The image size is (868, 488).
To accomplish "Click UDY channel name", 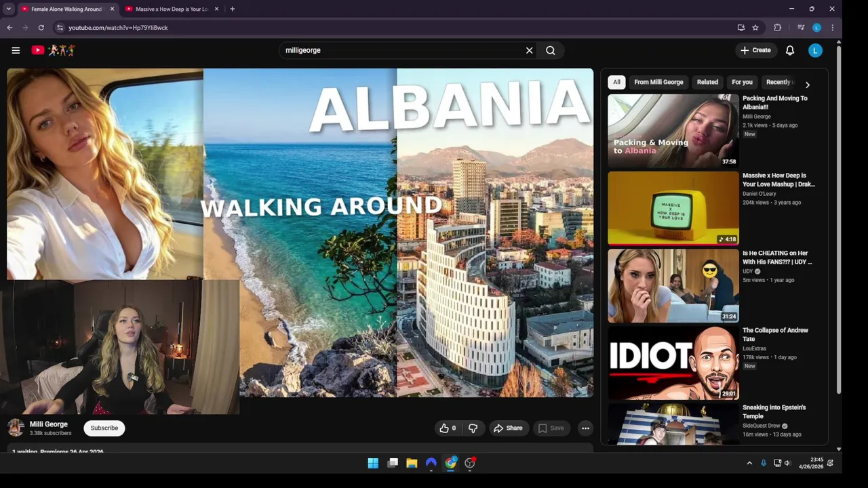I will point(748,271).
